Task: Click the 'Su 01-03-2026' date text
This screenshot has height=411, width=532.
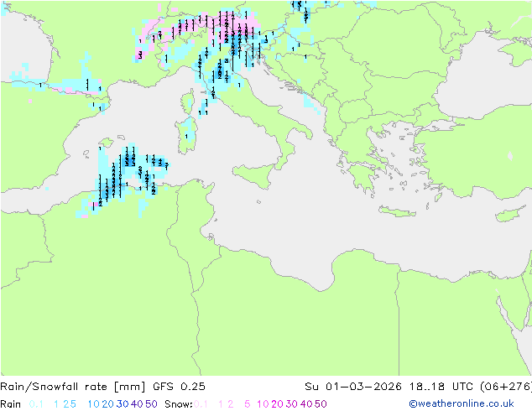Action: click(x=353, y=387)
